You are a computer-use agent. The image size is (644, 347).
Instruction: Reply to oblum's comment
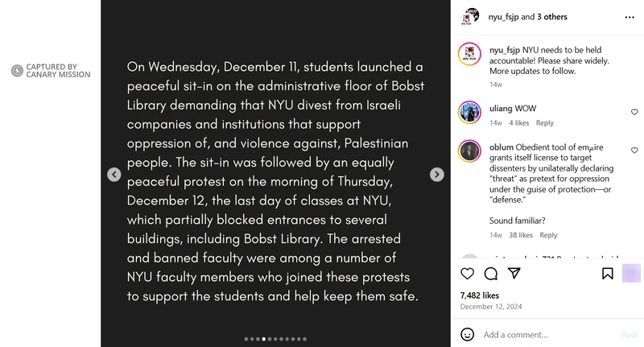pyautogui.click(x=548, y=235)
